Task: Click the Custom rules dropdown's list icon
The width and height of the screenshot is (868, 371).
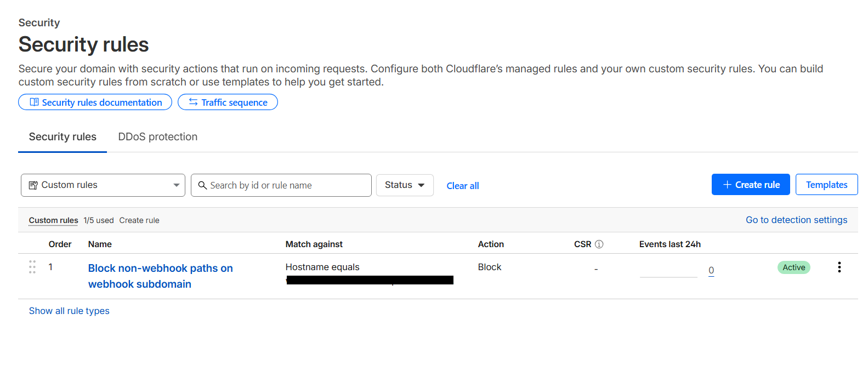Action: point(33,185)
